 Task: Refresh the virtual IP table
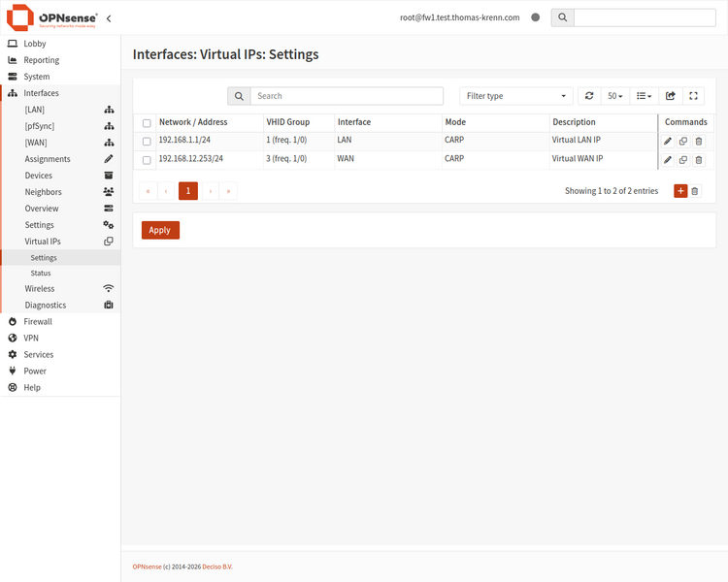click(x=589, y=96)
